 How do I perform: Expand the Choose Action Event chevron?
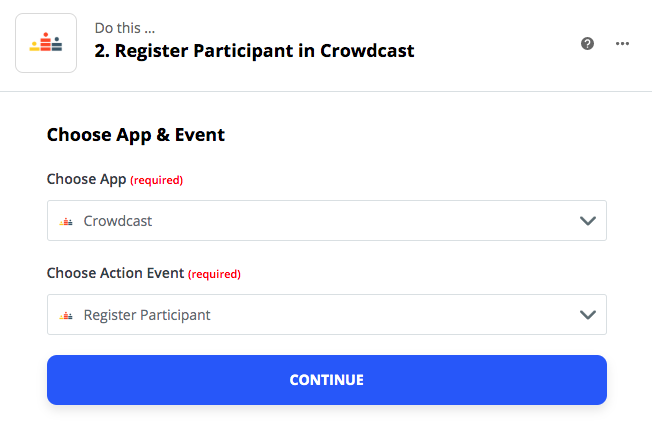[588, 315]
